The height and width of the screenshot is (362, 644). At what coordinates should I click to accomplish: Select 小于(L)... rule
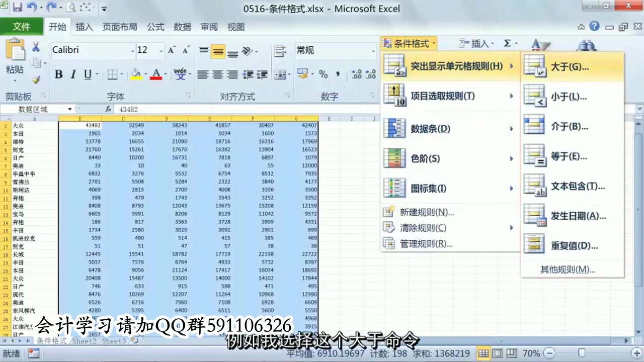(573, 97)
